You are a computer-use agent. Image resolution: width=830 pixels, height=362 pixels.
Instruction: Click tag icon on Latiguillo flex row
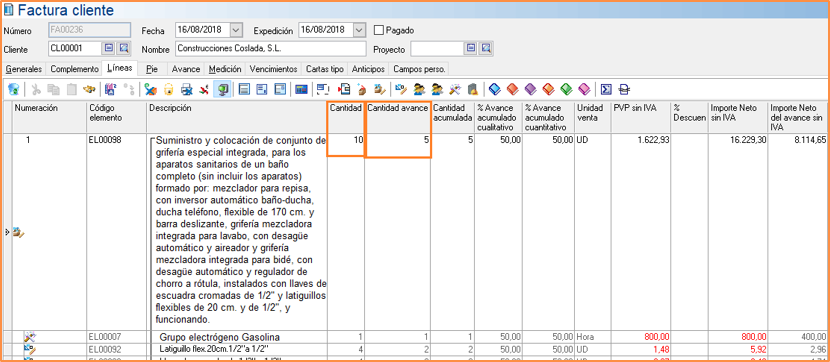29,349
